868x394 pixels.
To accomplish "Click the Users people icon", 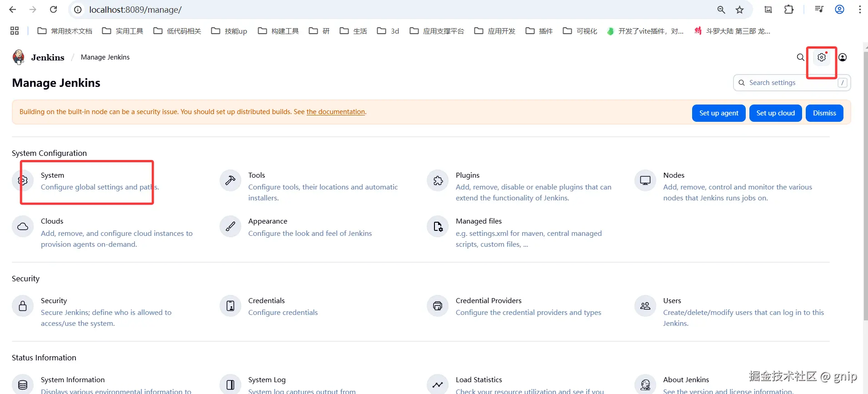I will [x=645, y=306].
